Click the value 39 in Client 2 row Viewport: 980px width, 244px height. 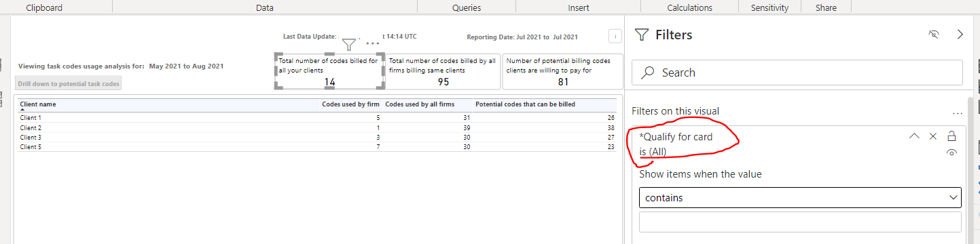coord(466,127)
